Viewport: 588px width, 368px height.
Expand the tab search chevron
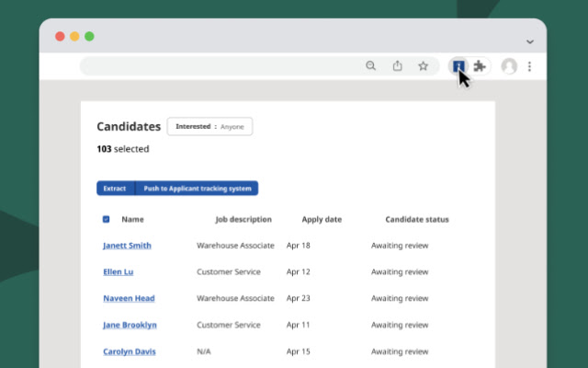(x=529, y=41)
